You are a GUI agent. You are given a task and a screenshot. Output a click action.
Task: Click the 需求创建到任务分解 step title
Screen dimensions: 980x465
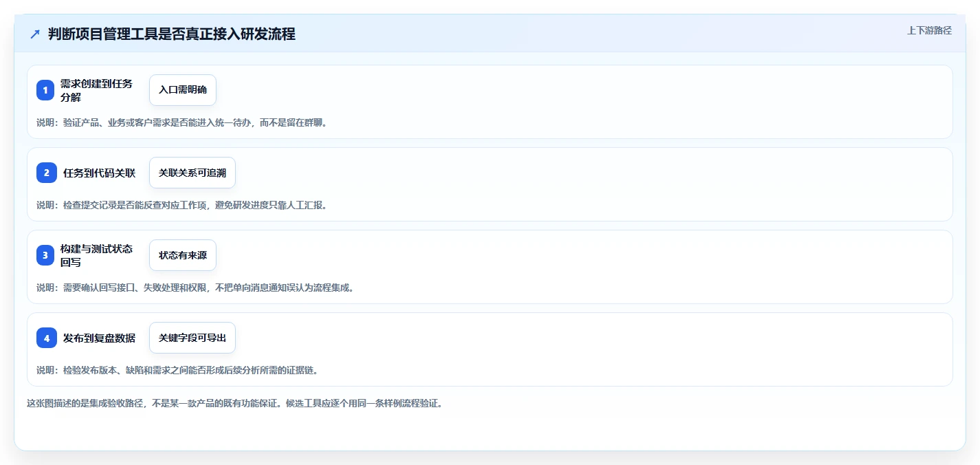click(96, 90)
